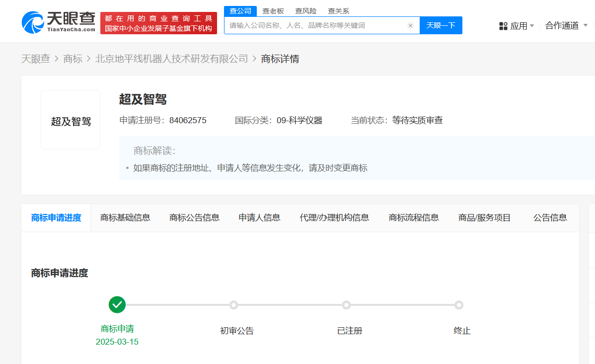This screenshot has height=364, width=595.
Task: Click the 超及智驾 trademark thumbnail
Action: coord(71,120)
